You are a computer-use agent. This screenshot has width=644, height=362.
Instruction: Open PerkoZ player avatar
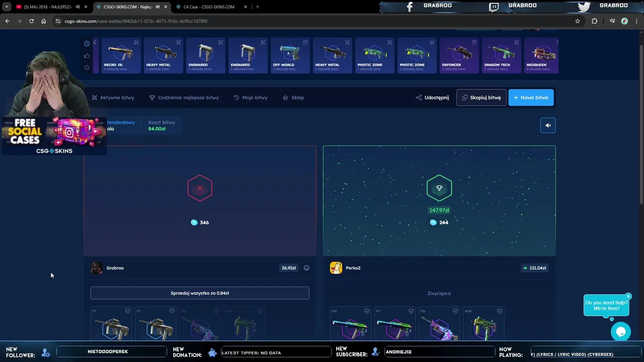(336, 268)
